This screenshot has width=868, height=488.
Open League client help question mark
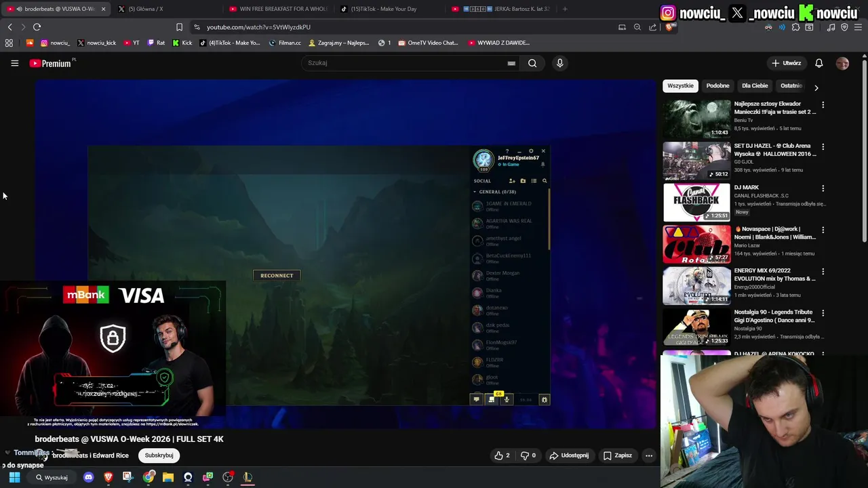507,150
